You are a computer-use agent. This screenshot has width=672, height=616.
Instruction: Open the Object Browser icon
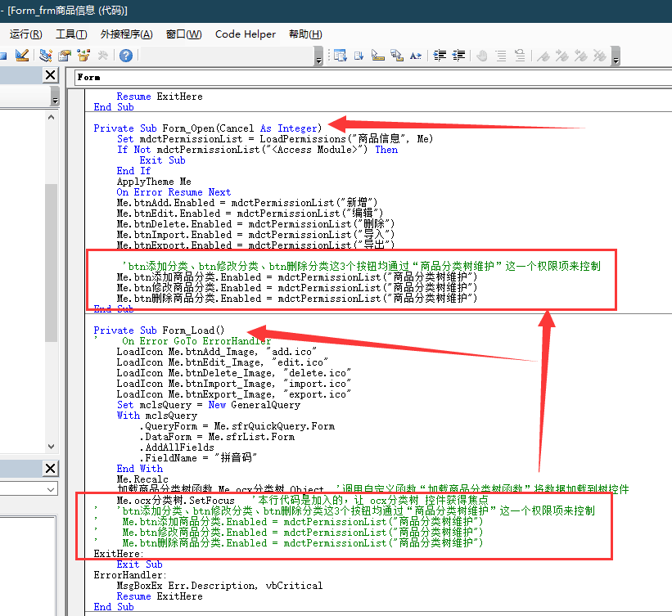click(83, 56)
